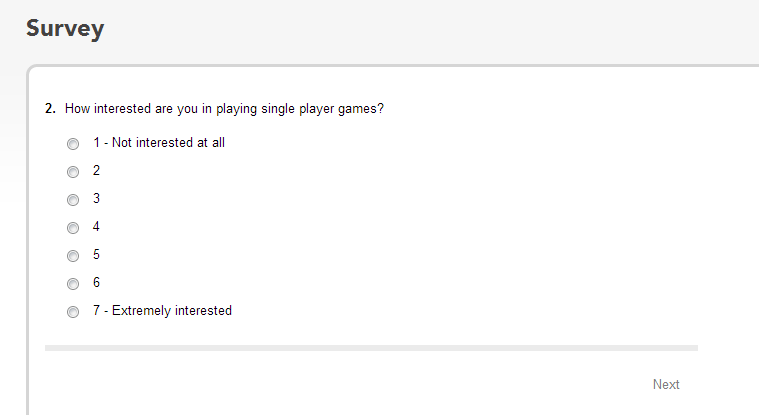The image size is (759, 415).
Task: Select the radio button for rating 3
Action: tap(73, 200)
